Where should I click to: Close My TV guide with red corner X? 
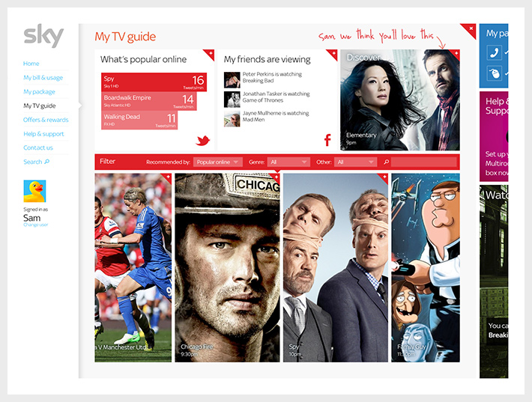[x=471, y=28]
